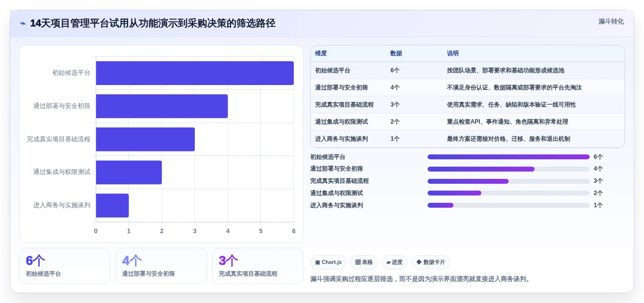Click the page title starting 14天项目管理平台

[x=152, y=23]
